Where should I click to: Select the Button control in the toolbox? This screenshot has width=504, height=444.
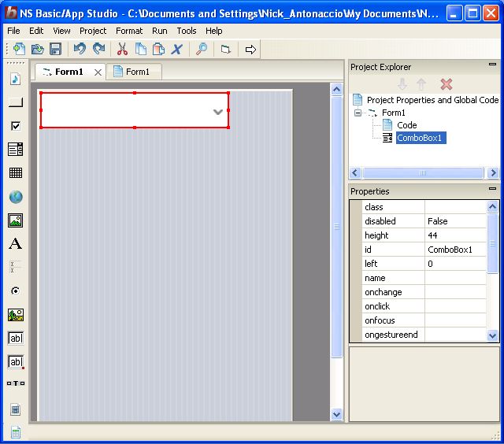pos(16,102)
